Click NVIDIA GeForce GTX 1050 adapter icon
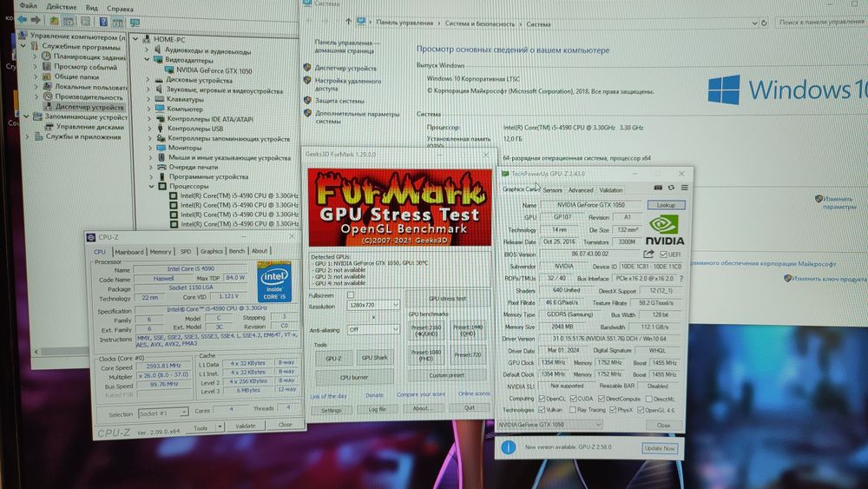Image resolution: width=868 pixels, height=489 pixels. tap(169, 70)
